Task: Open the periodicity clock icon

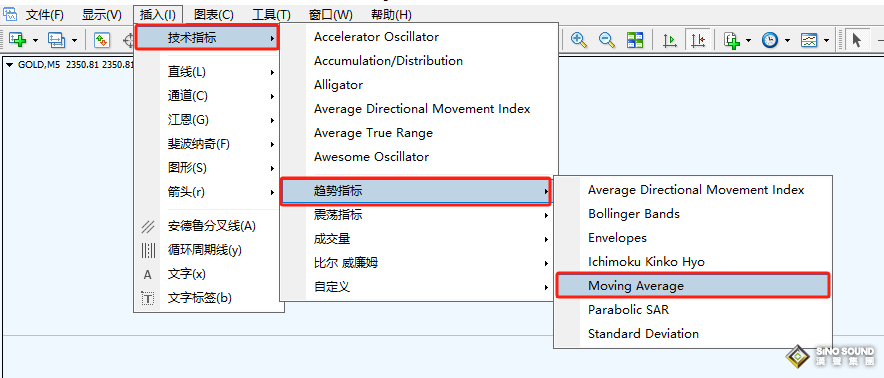Action: [x=770, y=40]
